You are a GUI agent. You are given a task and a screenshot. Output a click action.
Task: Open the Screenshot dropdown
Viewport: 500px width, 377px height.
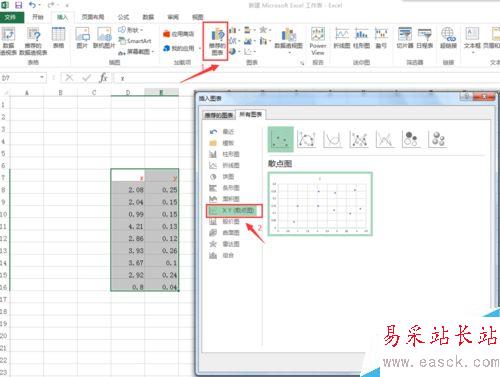pos(137,52)
